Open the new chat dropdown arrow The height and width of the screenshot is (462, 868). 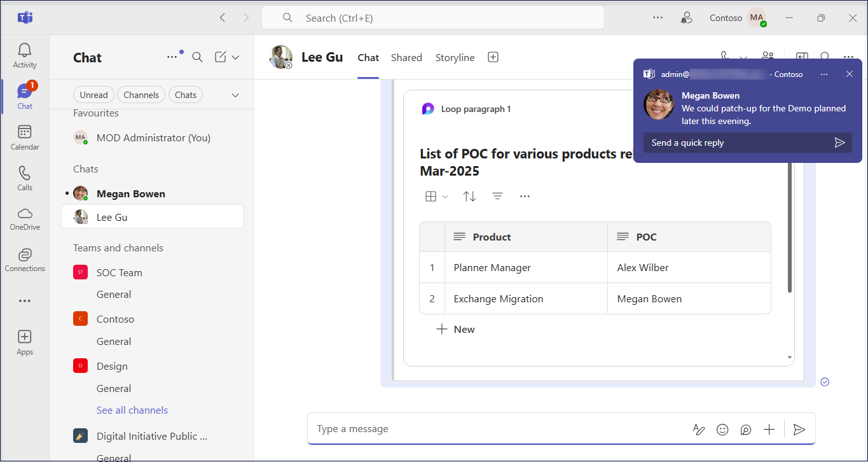235,57
